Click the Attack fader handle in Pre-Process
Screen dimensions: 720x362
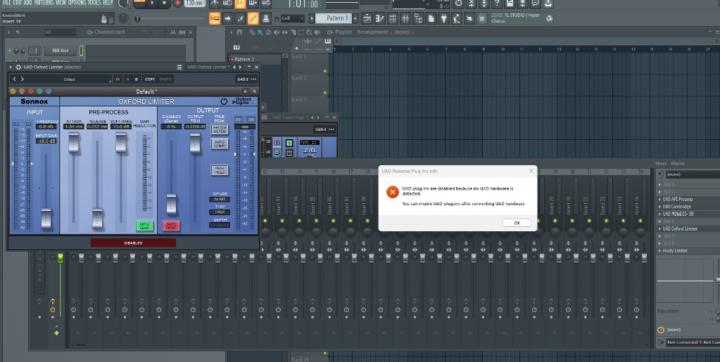[73, 143]
